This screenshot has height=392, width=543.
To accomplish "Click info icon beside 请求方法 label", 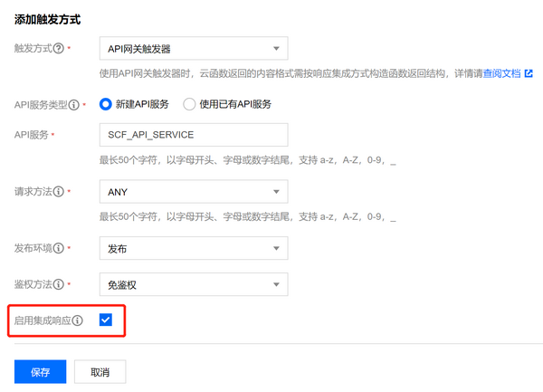I will (x=59, y=191).
